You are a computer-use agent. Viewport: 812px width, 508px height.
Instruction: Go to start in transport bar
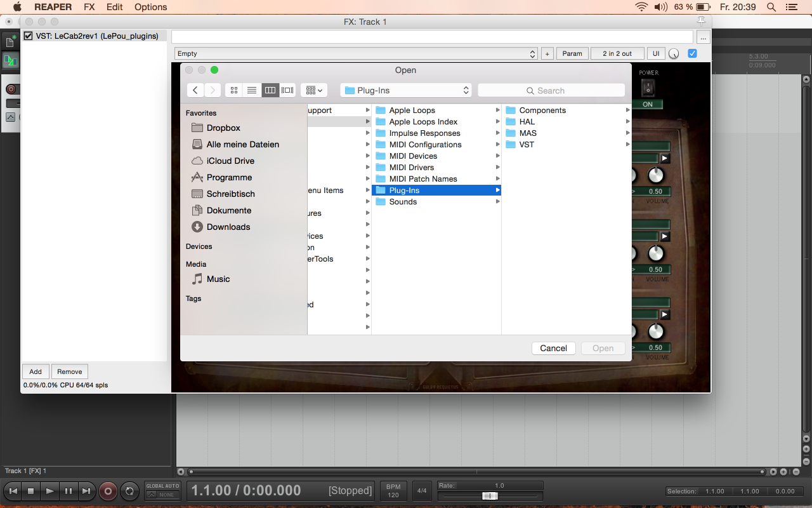tap(13, 491)
